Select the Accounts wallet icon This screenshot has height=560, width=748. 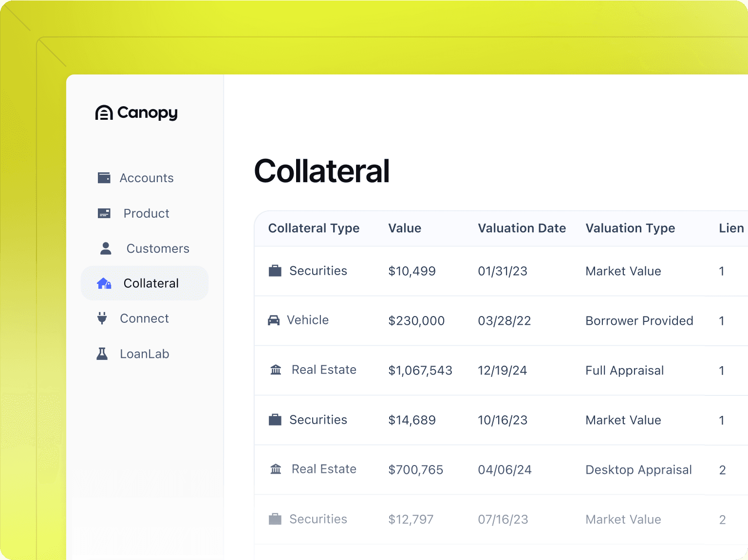(x=103, y=178)
